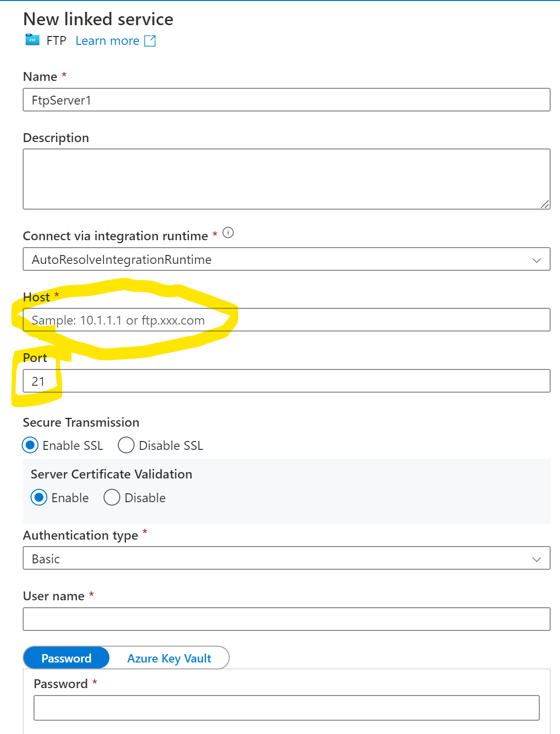The image size is (560, 734).
Task: Click inside the Description text area
Action: coord(286,179)
